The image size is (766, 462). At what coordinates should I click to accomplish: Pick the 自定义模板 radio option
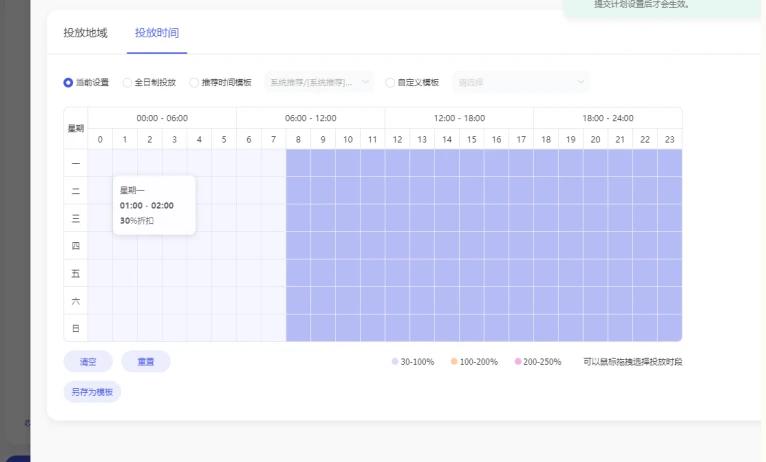pyautogui.click(x=392, y=82)
